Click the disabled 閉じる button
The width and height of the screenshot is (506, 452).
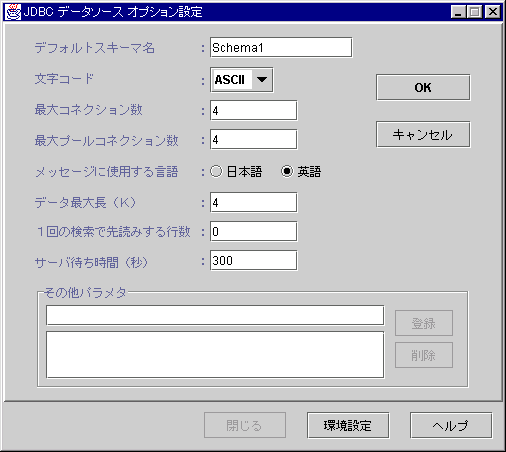click(245, 425)
